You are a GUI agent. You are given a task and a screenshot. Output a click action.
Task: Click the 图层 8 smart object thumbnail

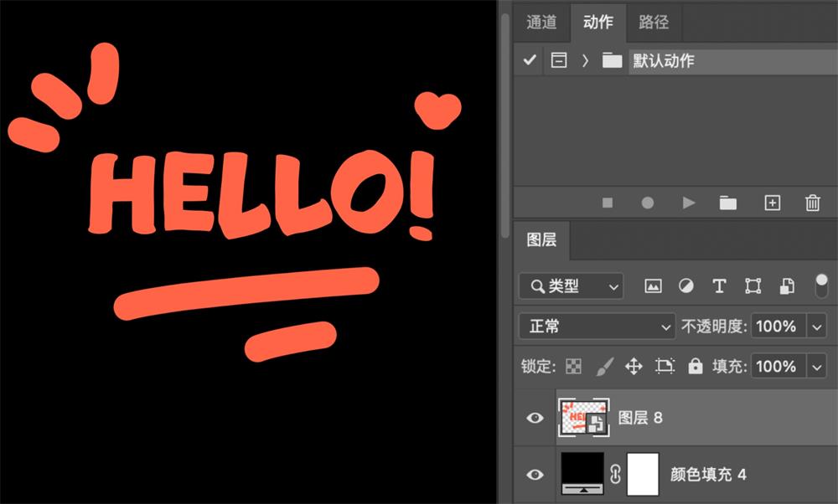(583, 418)
